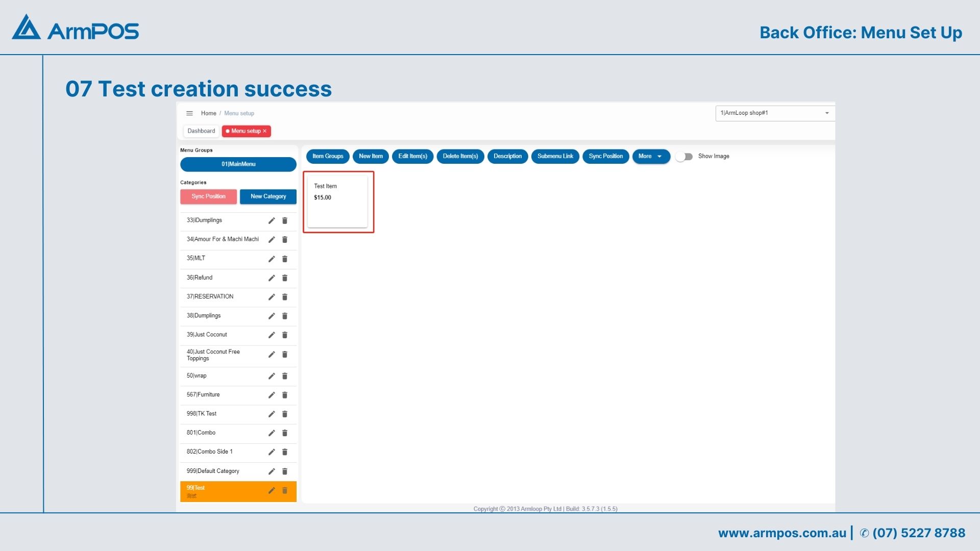
Task: Expand the More dropdown button
Action: click(651, 156)
